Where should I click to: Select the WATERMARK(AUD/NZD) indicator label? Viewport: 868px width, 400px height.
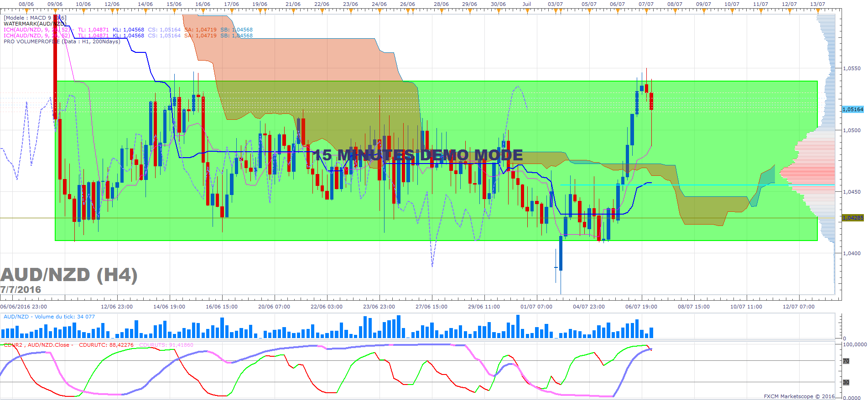pyautogui.click(x=35, y=24)
